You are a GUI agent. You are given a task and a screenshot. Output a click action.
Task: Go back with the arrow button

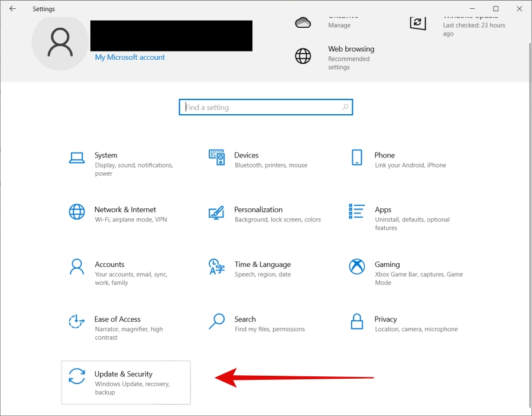click(12, 9)
